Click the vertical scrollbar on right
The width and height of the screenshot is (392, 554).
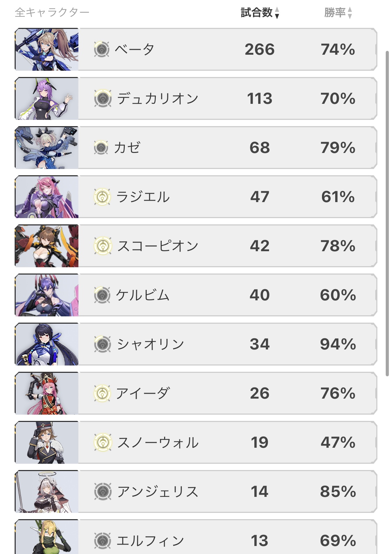387,214
